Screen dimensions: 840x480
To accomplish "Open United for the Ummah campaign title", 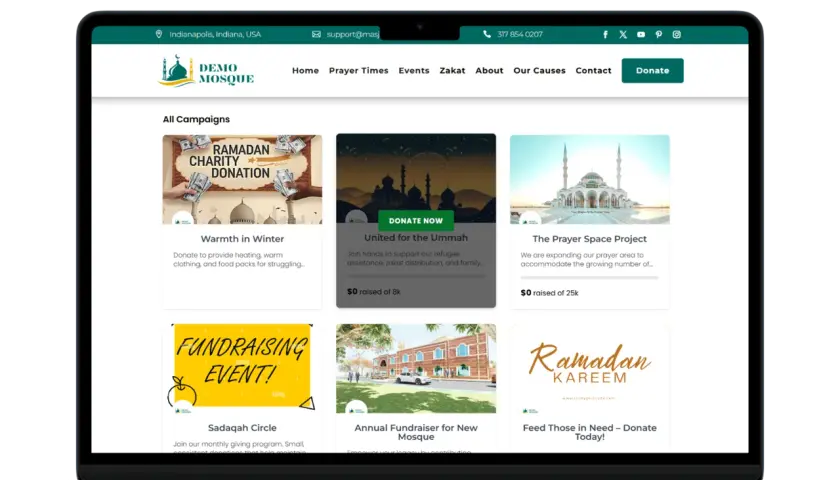I will 416,238.
